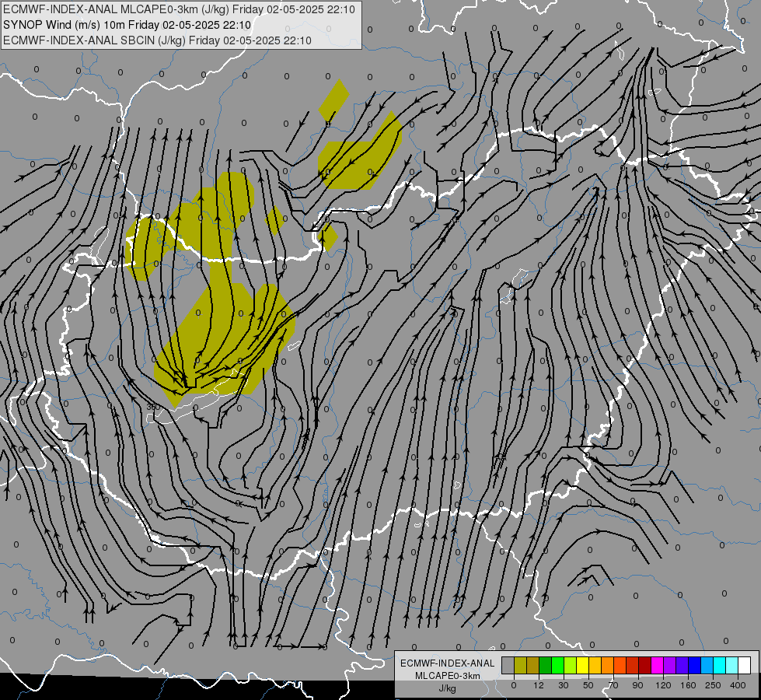This screenshot has height=700, width=761.
Task: Click the MLCAPE0-3km title line in header
Action: (x=179, y=9)
